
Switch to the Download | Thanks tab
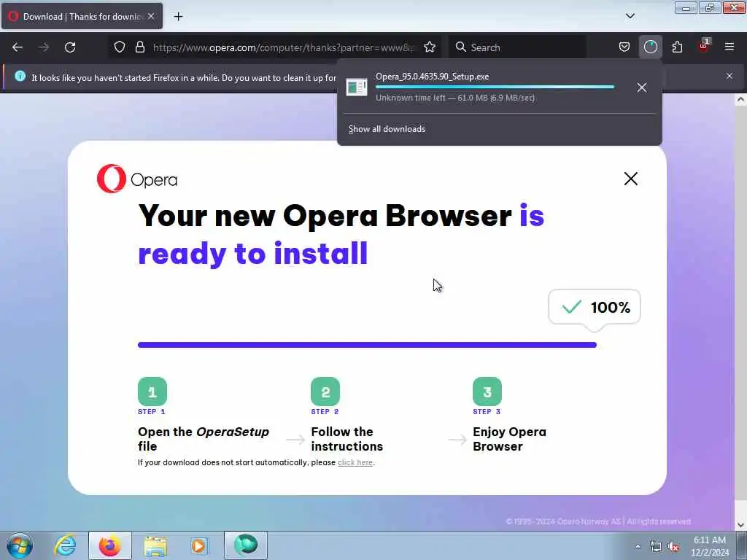tap(82, 17)
